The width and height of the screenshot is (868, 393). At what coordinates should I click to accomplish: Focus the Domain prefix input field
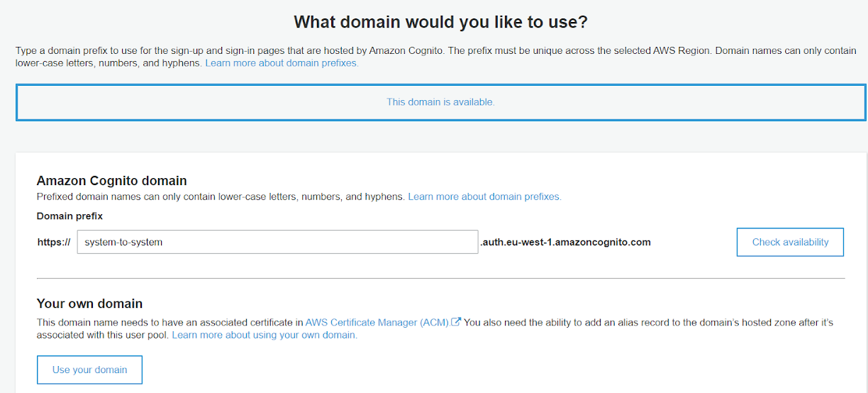277,242
